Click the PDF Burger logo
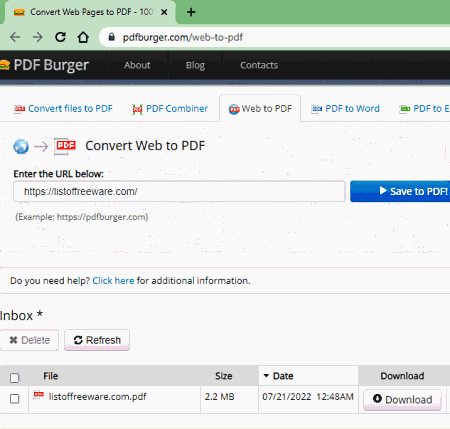 pos(45,65)
